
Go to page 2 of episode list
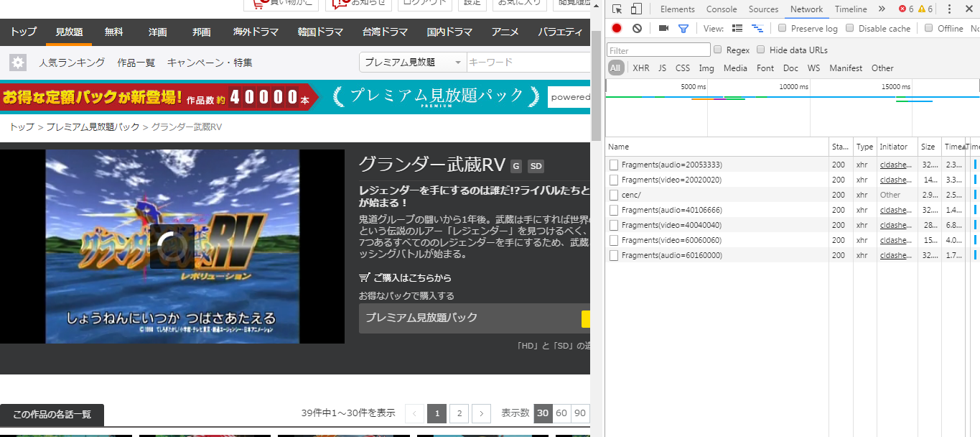(x=459, y=413)
